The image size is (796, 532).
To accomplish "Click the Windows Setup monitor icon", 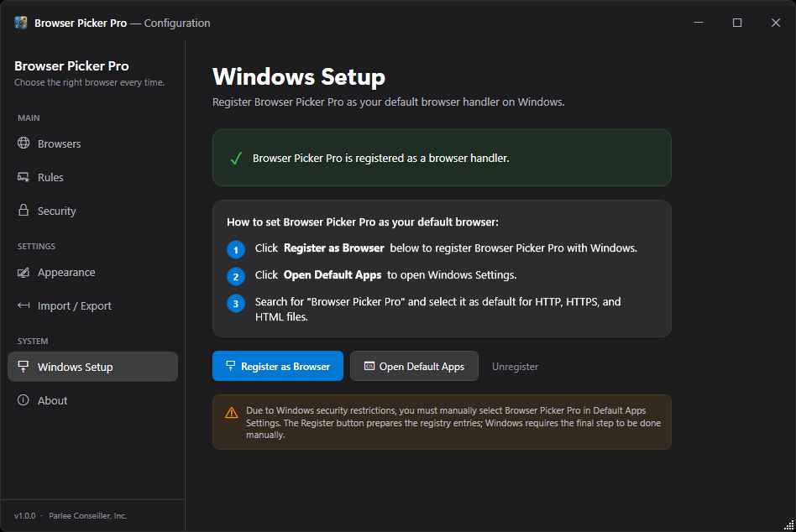I will click(x=24, y=366).
